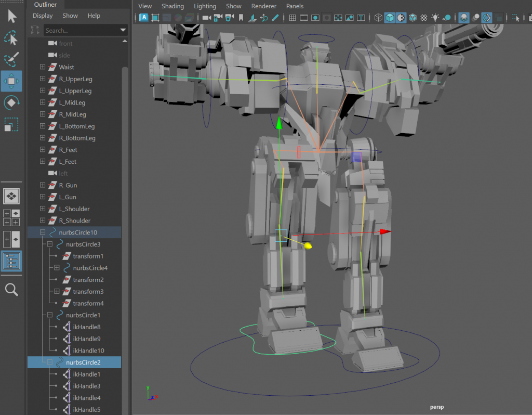
Task: Choose the Paint Selection tool
Action: [x=11, y=59]
